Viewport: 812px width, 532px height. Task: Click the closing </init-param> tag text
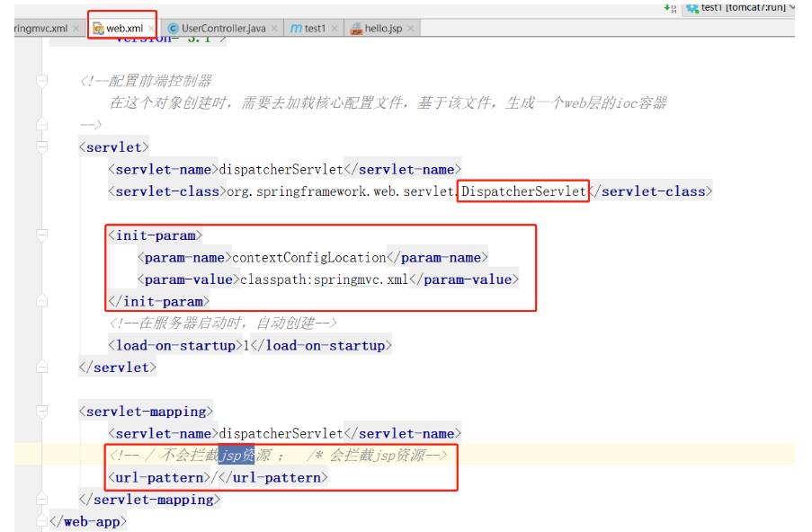tap(159, 302)
